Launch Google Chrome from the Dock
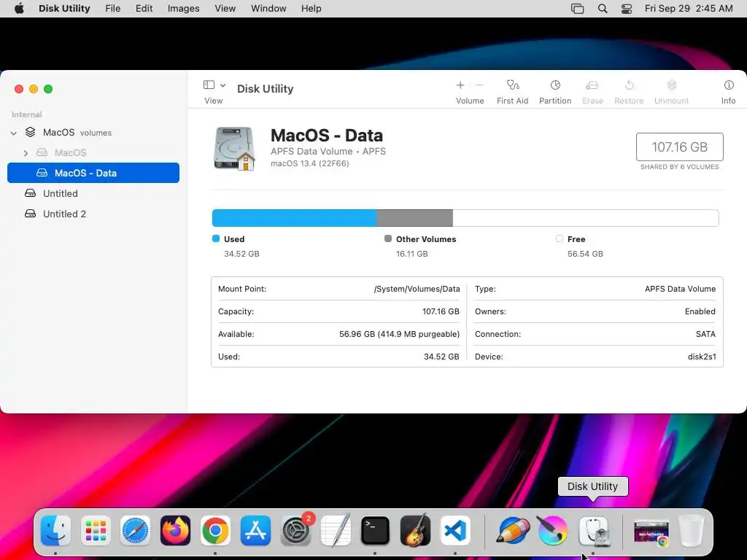Image resolution: width=747 pixels, height=560 pixels. (215, 531)
